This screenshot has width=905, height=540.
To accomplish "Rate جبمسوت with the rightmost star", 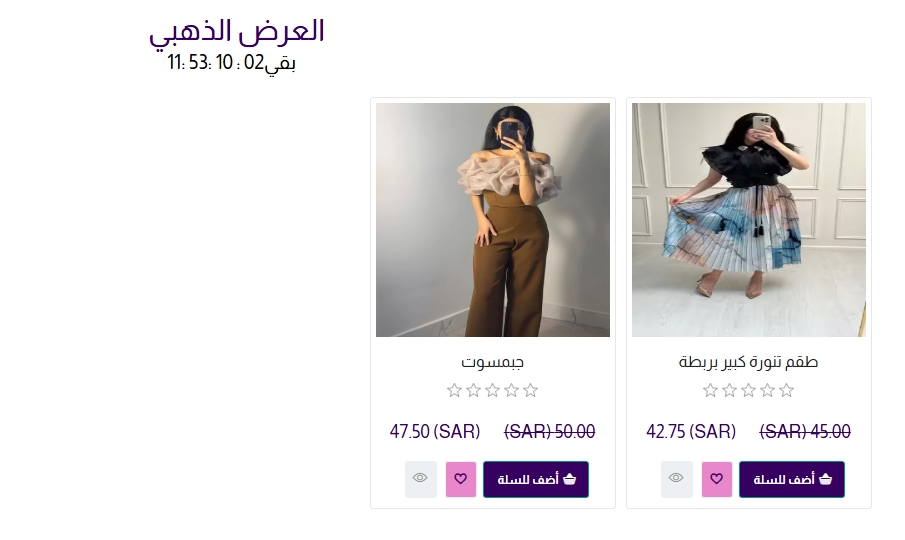I will [531, 390].
